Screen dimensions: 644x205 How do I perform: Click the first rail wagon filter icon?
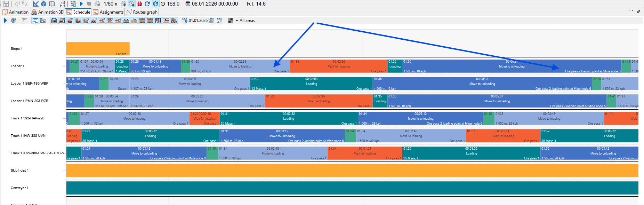142,21
